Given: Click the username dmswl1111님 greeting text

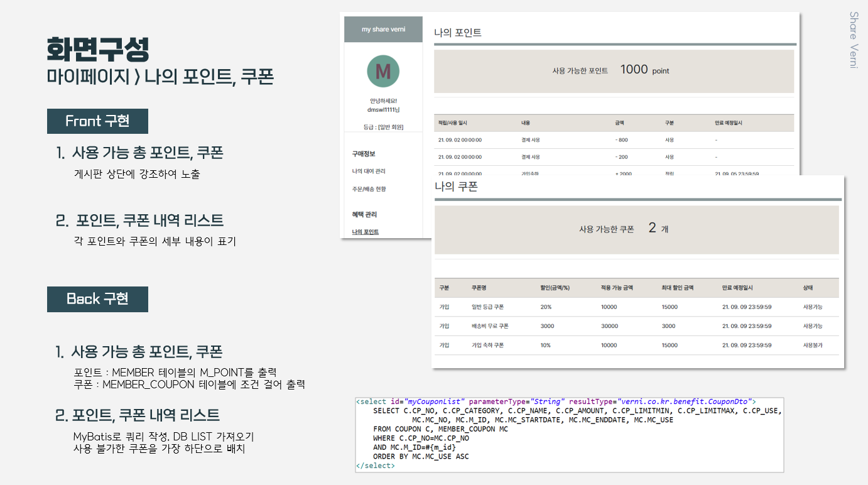Looking at the screenshot, I should pos(383,109).
